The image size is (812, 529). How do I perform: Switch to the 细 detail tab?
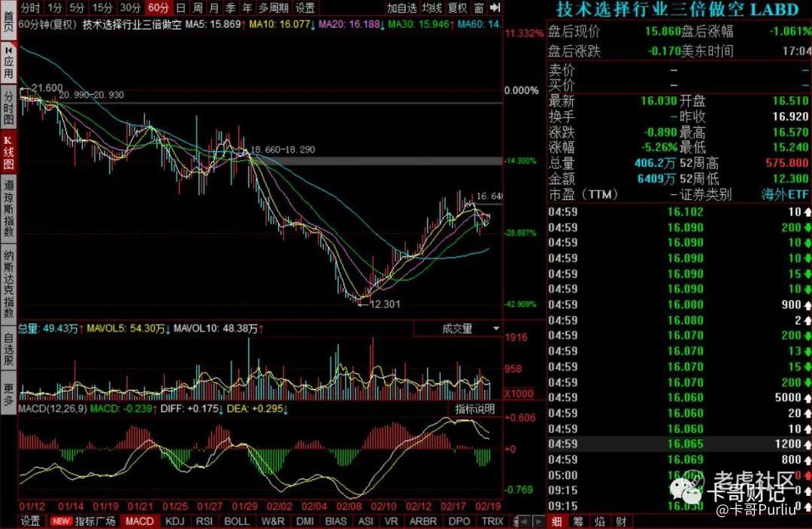click(556, 521)
